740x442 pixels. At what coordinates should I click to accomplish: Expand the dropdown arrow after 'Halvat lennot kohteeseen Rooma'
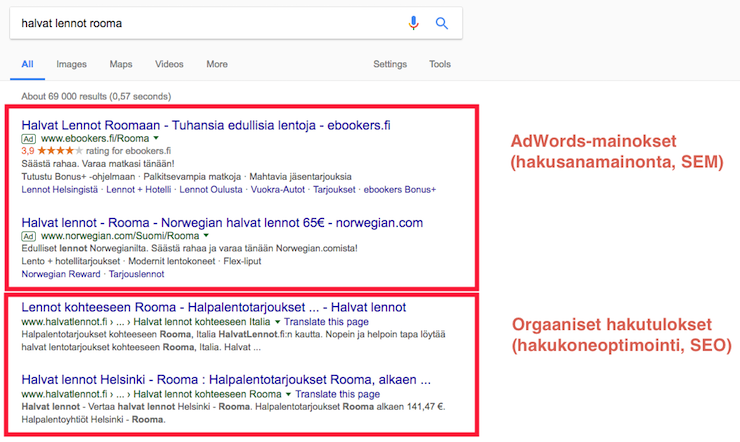288,394
